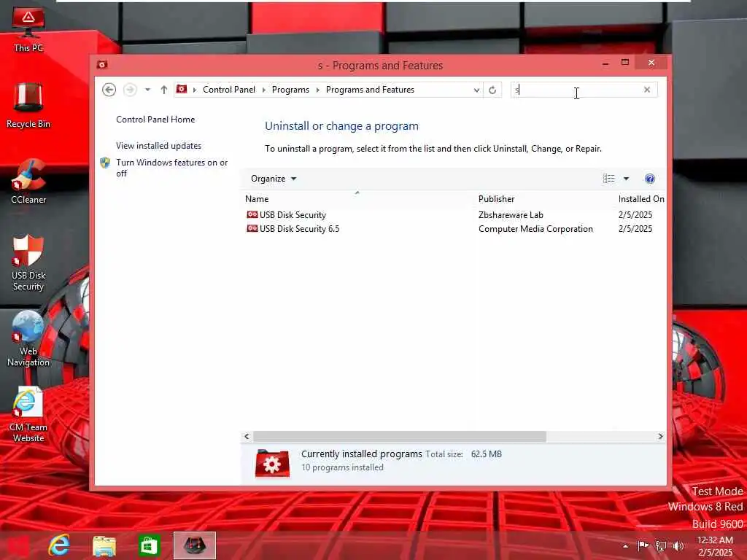Viewport: 747px width, 560px height.
Task: Launch CCleaner from the desktop
Action: tap(28, 182)
